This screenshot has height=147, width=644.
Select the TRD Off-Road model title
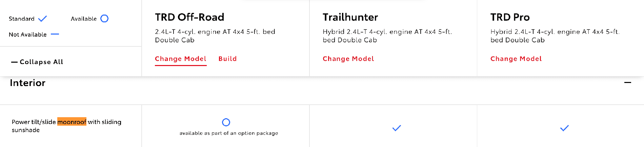pos(189,17)
